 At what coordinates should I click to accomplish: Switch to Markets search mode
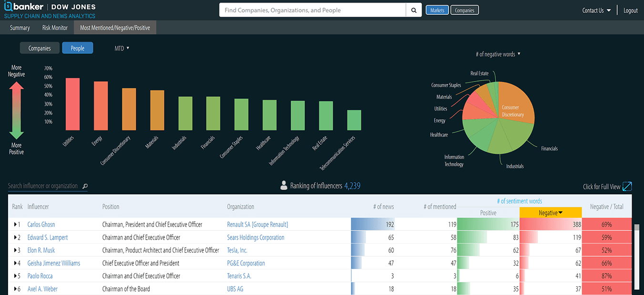437,10
